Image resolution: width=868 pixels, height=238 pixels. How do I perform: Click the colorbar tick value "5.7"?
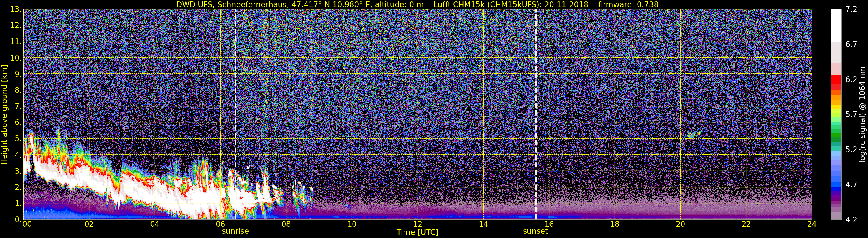tap(851, 114)
